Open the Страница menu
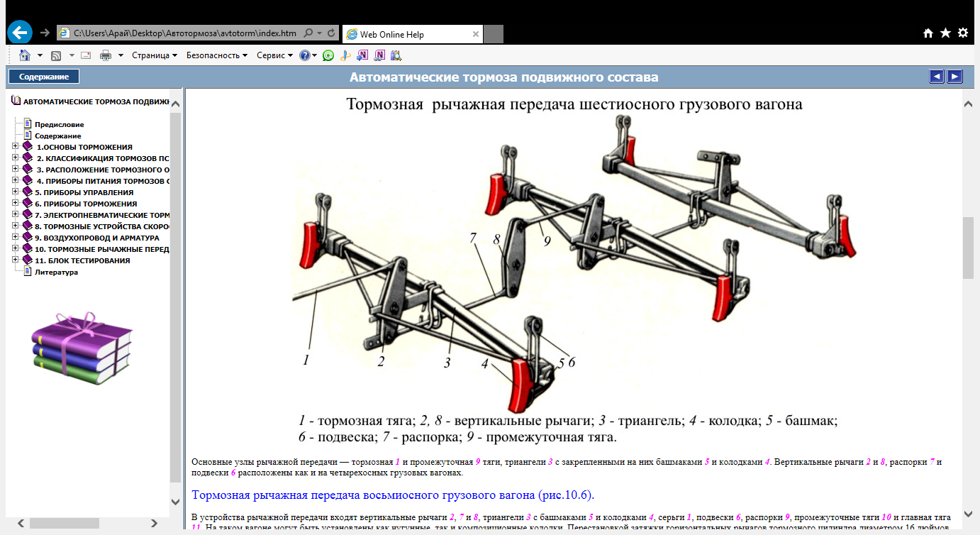The height and width of the screenshot is (535, 980). (155, 55)
